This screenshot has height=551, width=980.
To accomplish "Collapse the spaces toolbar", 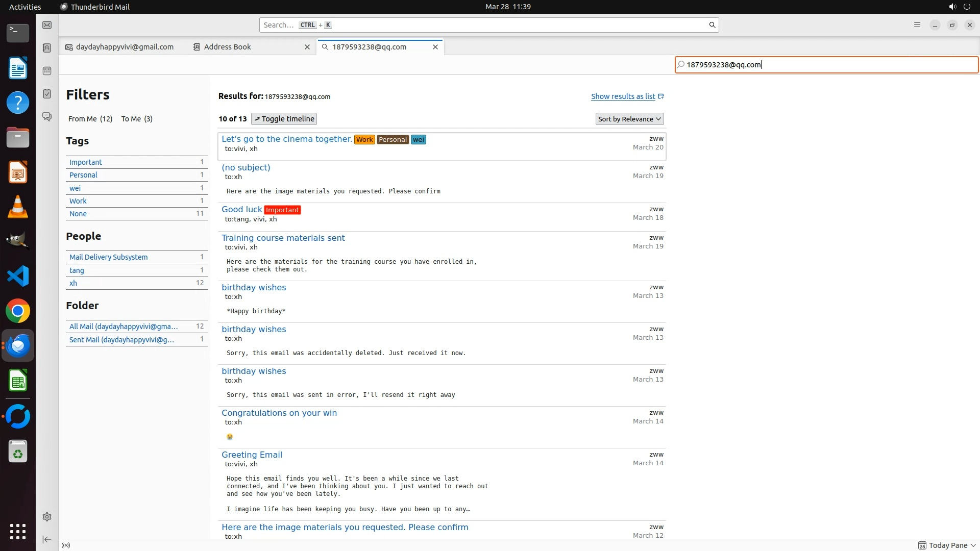I will (47, 539).
